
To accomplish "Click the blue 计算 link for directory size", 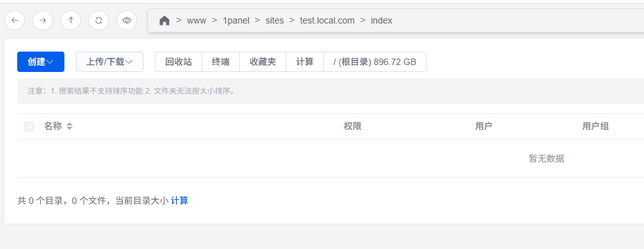I will coord(179,201).
